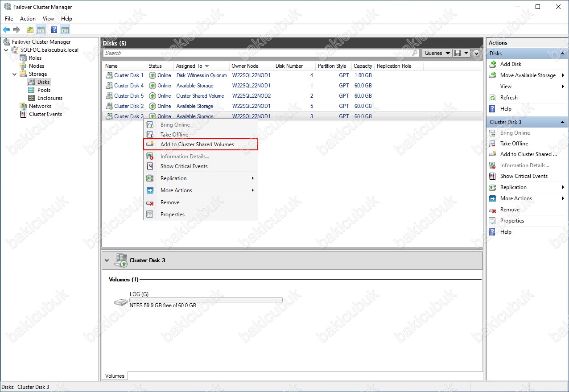This screenshot has width=569, height=392.
Task: Click the LOG (G) volume icon
Action: pyautogui.click(x=120, y=302)
